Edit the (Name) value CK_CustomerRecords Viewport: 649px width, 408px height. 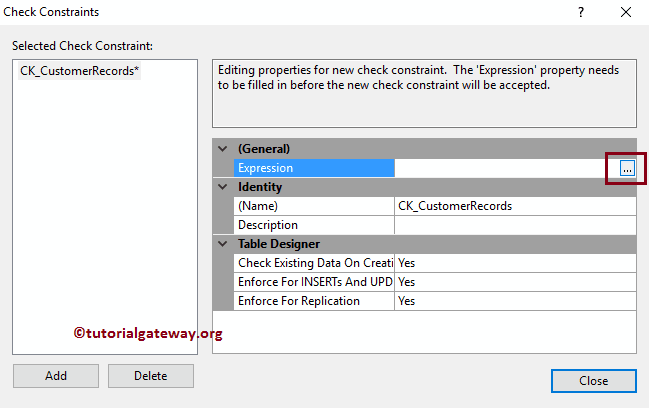click(514, 206)
